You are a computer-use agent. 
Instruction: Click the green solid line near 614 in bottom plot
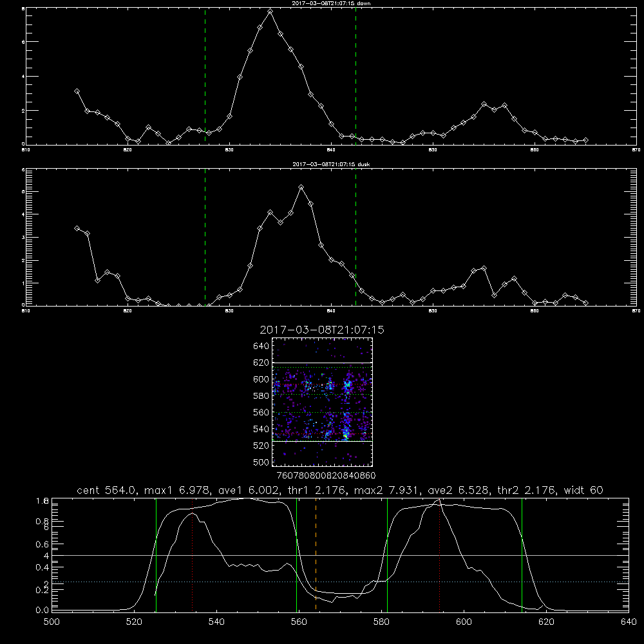[522, 554]
